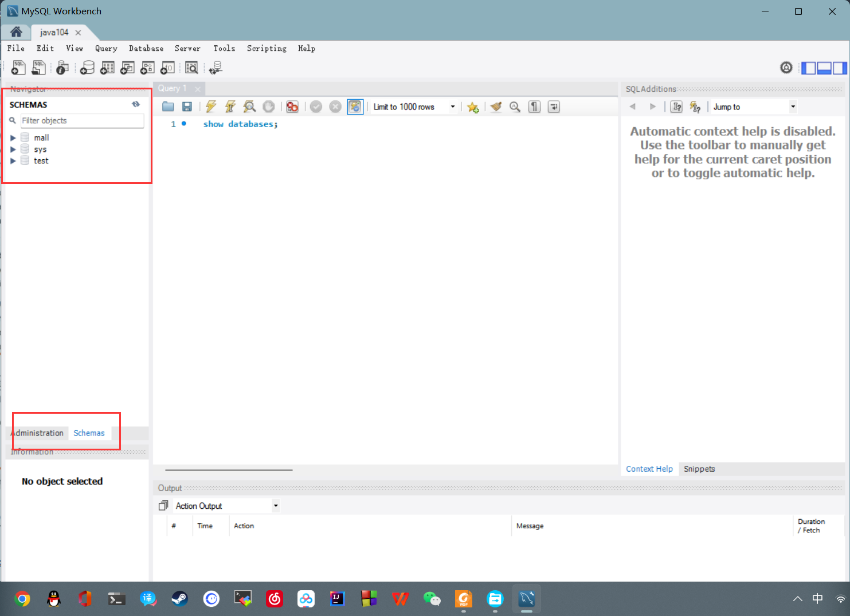Click the horizontal scrollbar of the query editor

pos(229,470)
